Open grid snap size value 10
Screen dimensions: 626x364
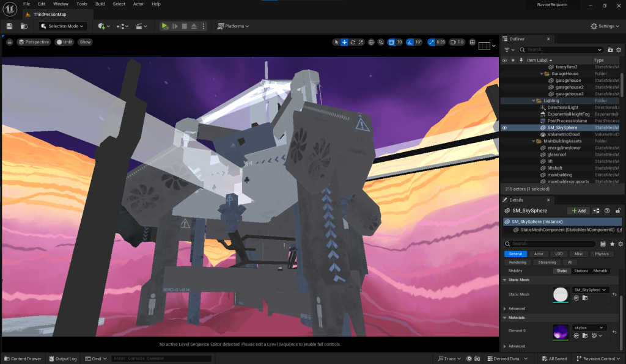tap(399, 42)
